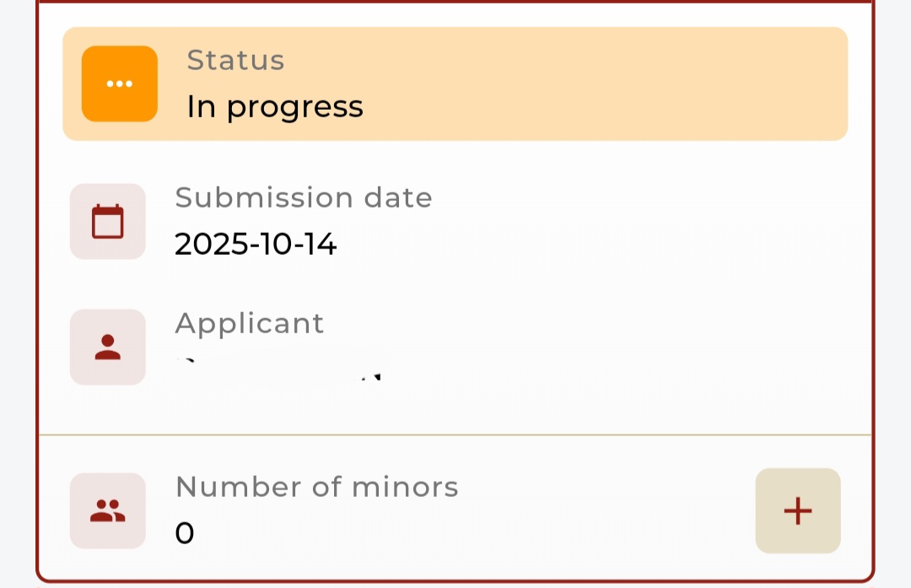This screenshot has height=588, width=911.
Task: Click the "Number of minors" label
Action: coord(316,487)
